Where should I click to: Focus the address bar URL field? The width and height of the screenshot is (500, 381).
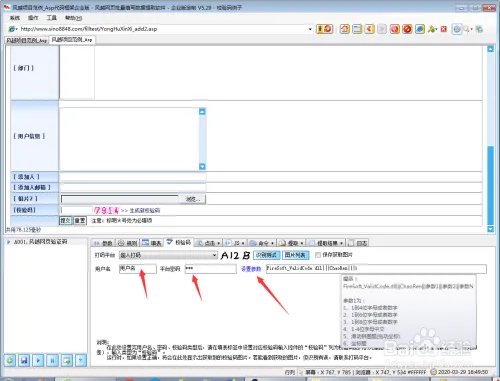pos(163,29)
